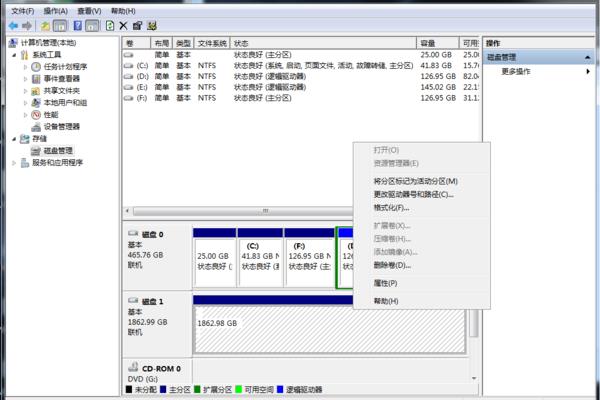The height and width of the screenshot is (400, 600).
Task: Click the Forward arrow toolbar icon
Action: click(x=27, y=26)
